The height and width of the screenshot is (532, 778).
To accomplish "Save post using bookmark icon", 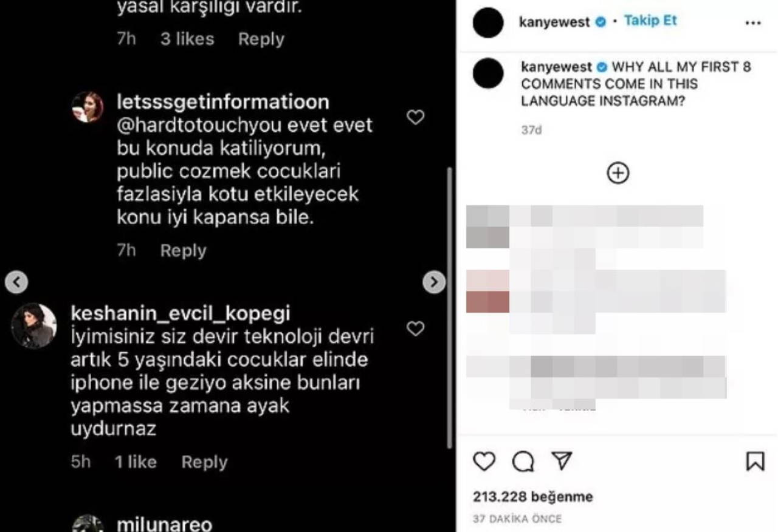I will point(755,462).
